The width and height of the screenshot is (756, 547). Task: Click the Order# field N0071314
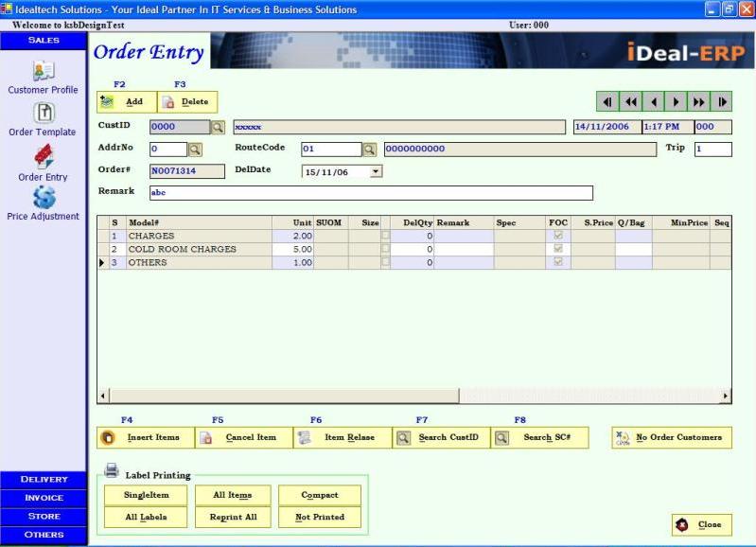tap(187, 170)
